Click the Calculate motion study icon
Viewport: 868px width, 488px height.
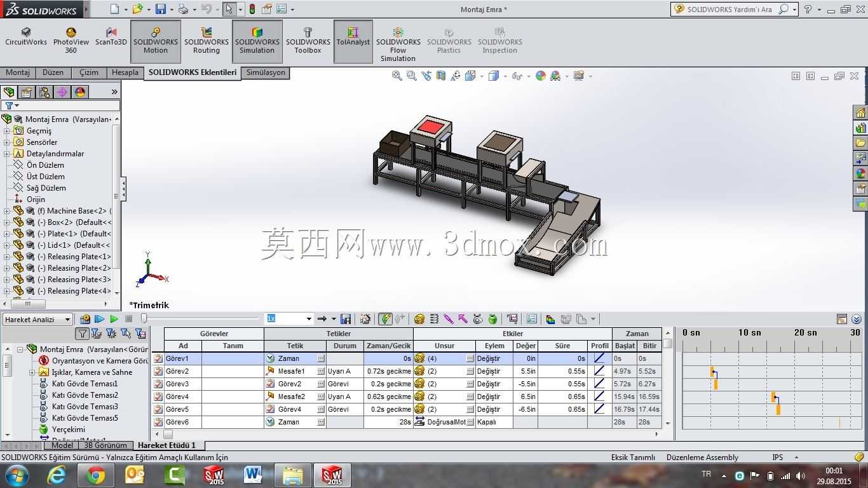[85, 319]
